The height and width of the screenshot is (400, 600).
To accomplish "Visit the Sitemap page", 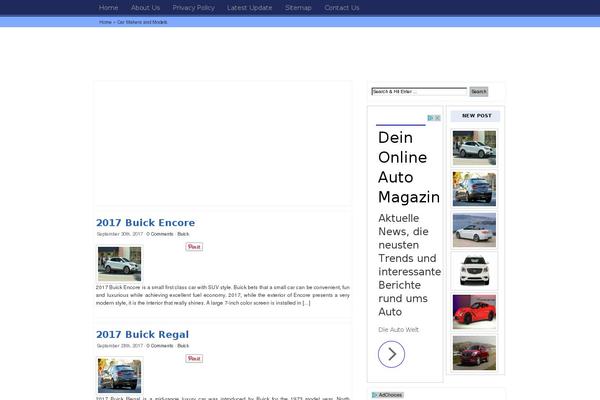I will tap(298, 8).
